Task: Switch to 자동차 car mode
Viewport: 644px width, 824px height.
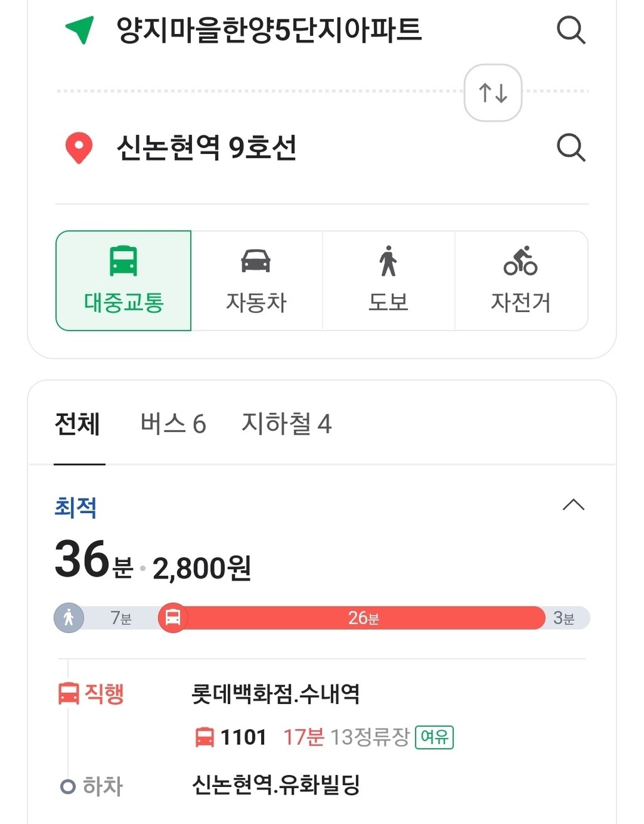Action: pos(256,281)
